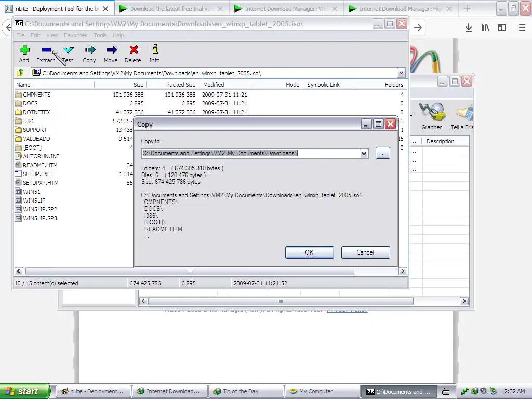Click Cancel in the Copy dialog

tap(365, 252)
